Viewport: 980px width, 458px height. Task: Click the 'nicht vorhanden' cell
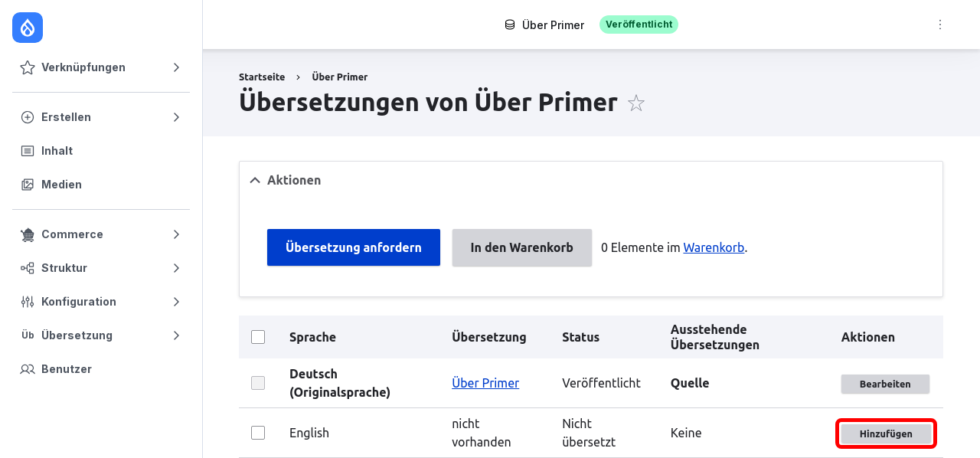(482, 433)
